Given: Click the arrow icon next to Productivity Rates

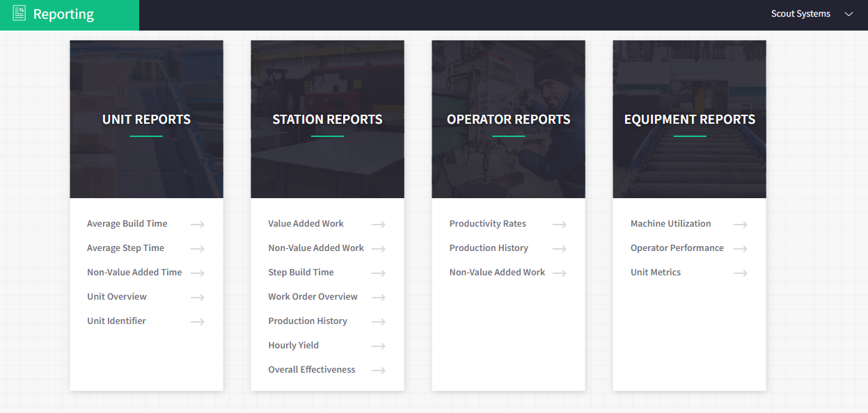Looking at the screenshot, I should pyautogui.click(x=560, y=225).
